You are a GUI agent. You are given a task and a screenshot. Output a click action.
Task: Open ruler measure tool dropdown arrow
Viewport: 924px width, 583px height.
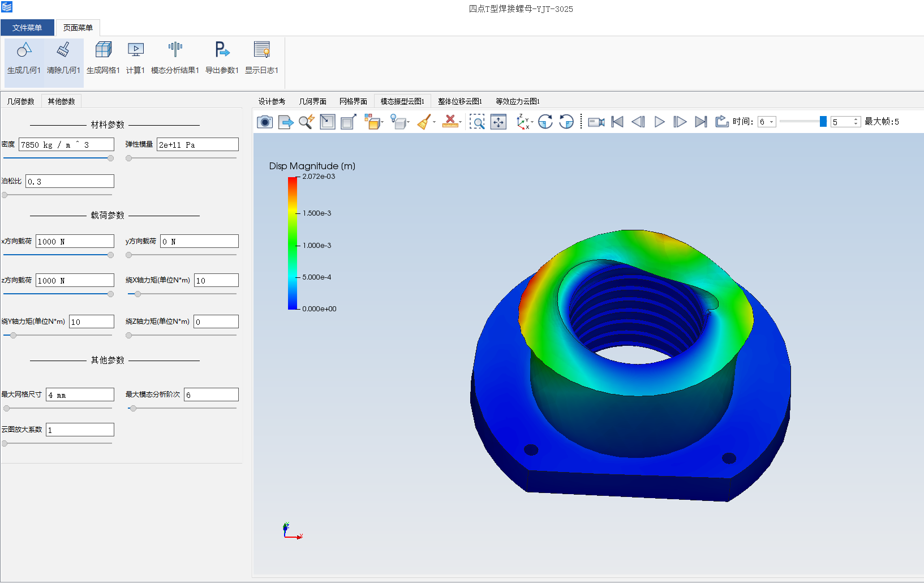point(460,122)
